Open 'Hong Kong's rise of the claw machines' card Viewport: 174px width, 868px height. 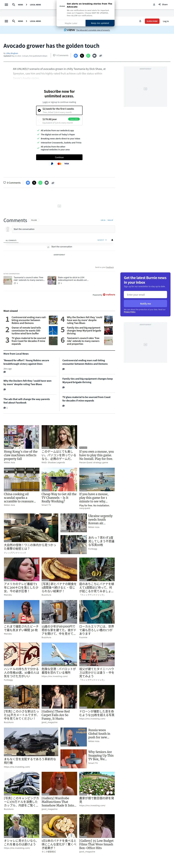click(x=21, y=444)
